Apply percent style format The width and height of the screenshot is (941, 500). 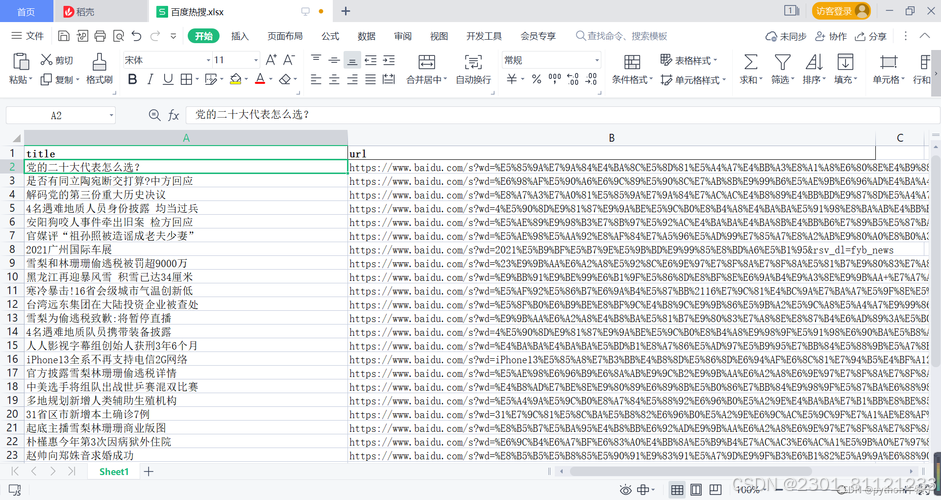(x=536, y=79)
